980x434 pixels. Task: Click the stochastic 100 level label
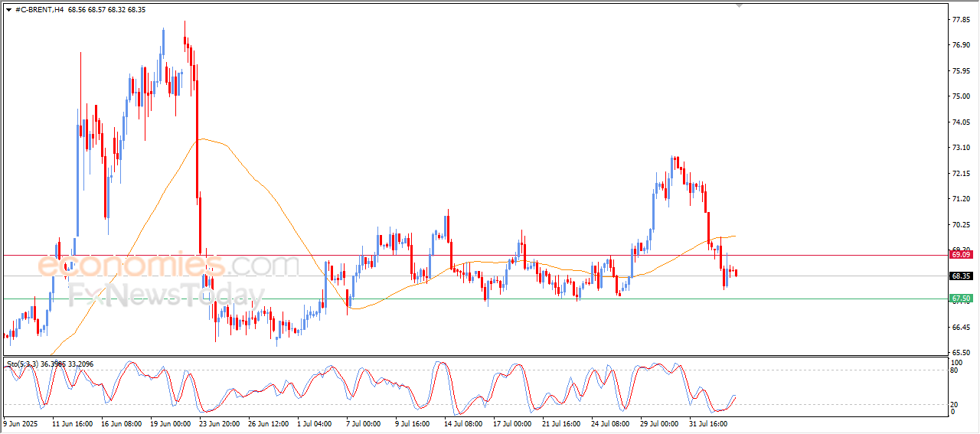(x=956, y=362)
